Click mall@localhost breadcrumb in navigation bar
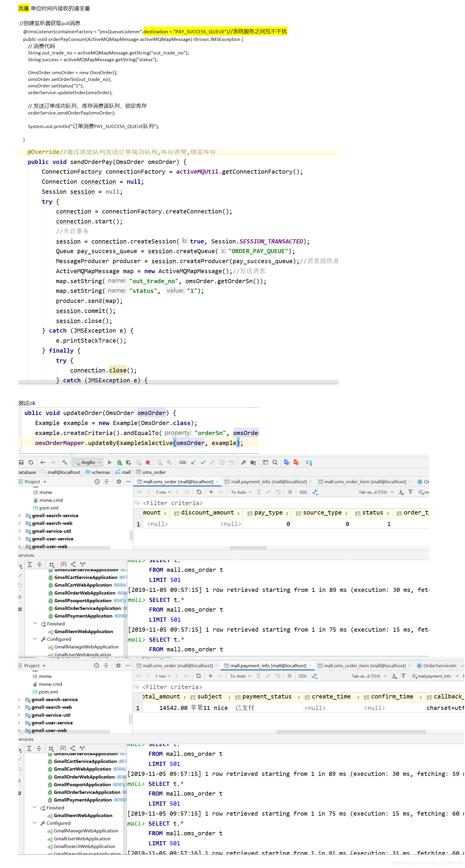 (x=61, y=472)
